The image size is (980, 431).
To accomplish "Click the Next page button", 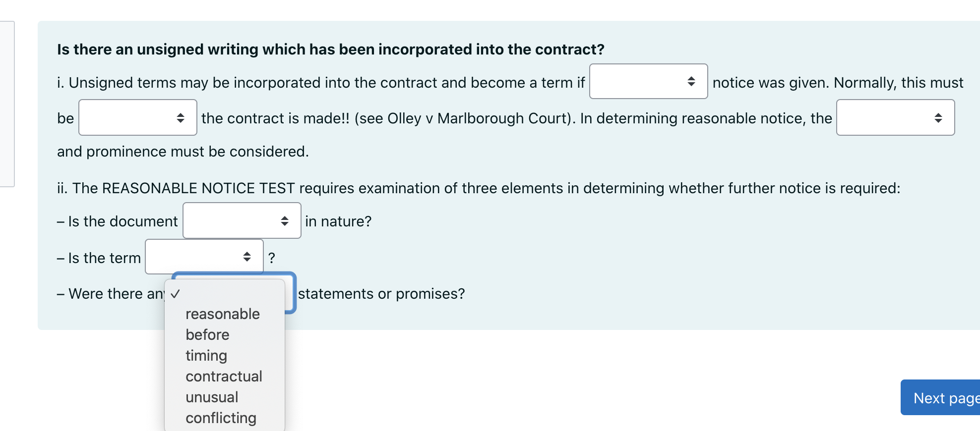I will pyautogui.click(x=947, y=397).
